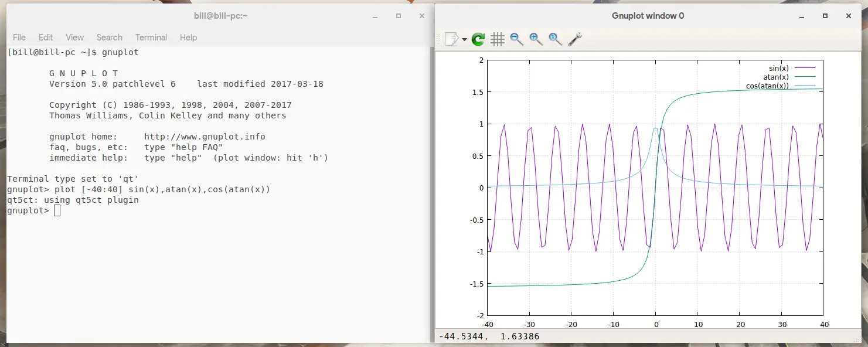Viewport: 868px width, 347px height.
Task: Click the export plot icon in Gnuplot toolbar
Action: pyautogui.click(x=452, y=39)
